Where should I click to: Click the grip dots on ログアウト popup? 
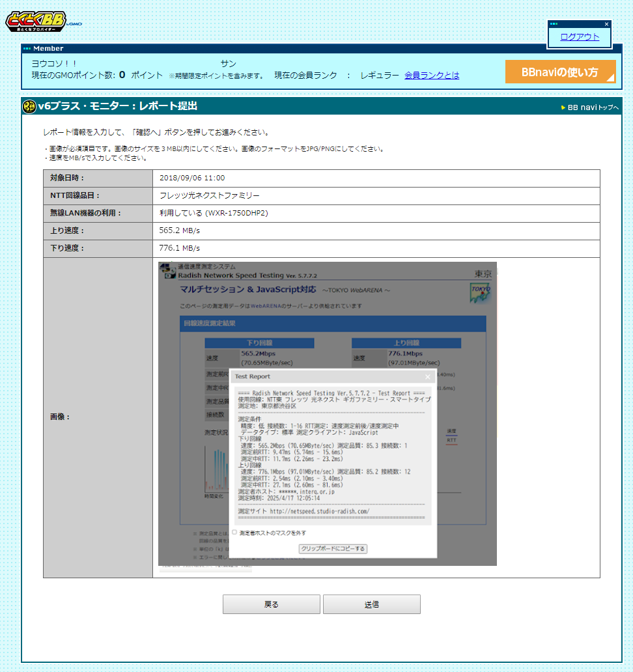554,24
